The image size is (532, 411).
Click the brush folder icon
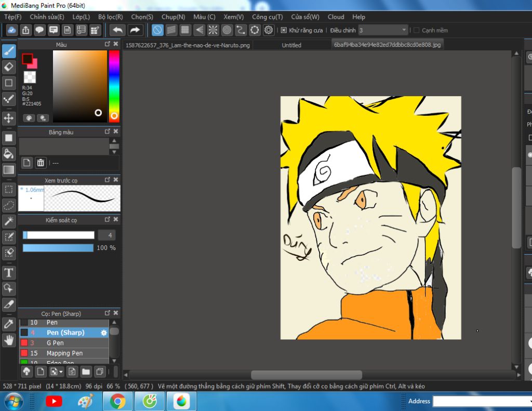86,372
